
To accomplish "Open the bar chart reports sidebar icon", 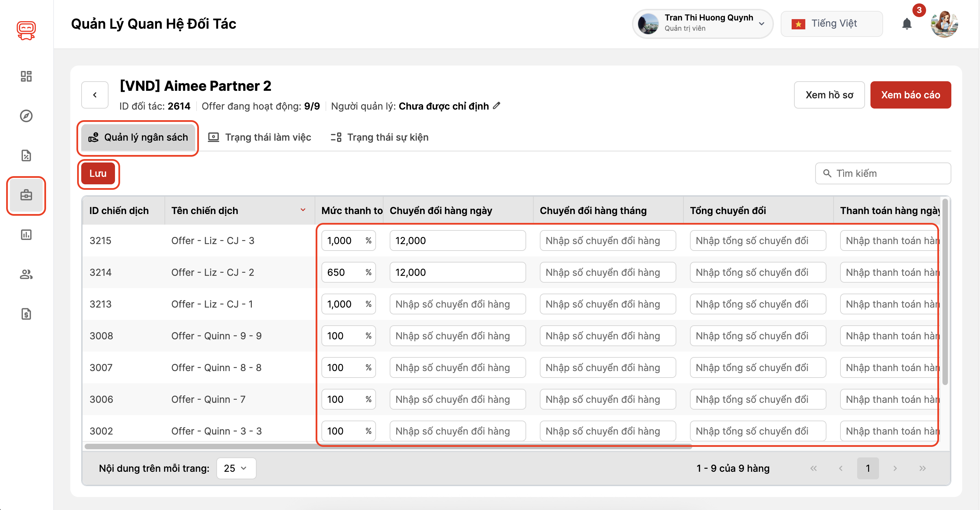I will click(26, 235).
